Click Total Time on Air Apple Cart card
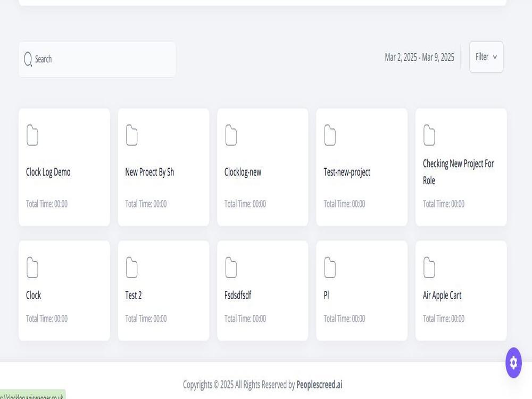This screenshot has height=399, width=532. pyautogui.click(x=444, y=319)
